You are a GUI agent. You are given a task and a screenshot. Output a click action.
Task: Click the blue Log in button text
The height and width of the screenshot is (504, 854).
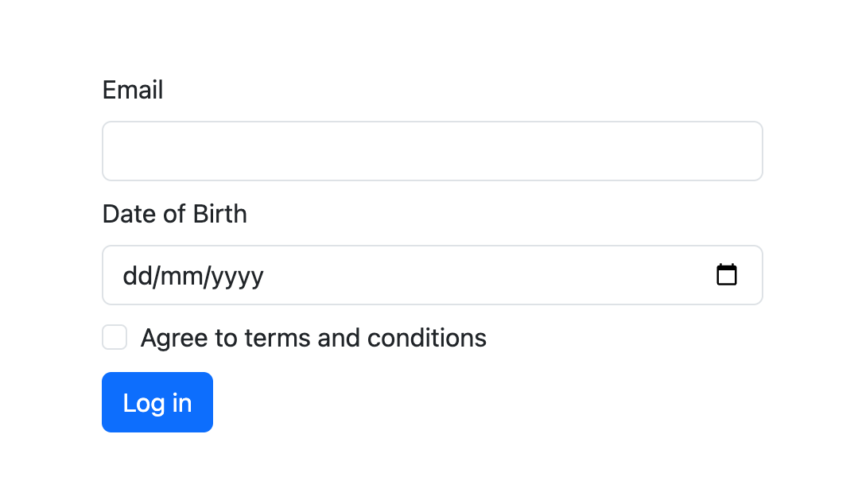(157, 402)
